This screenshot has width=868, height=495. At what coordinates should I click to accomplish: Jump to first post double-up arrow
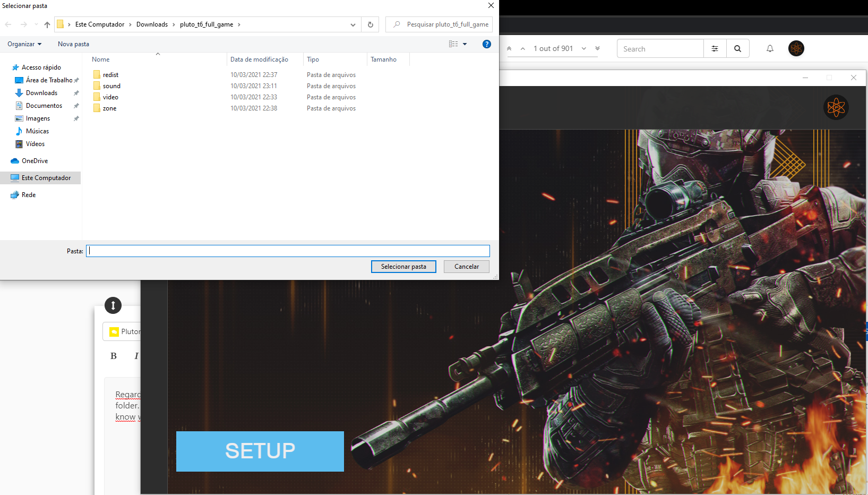click(509, 48)
